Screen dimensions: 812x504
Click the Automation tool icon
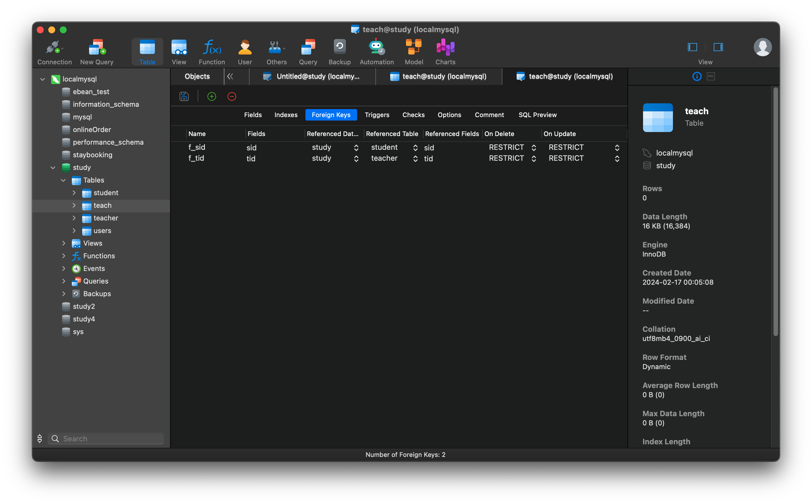pos(377,51)
